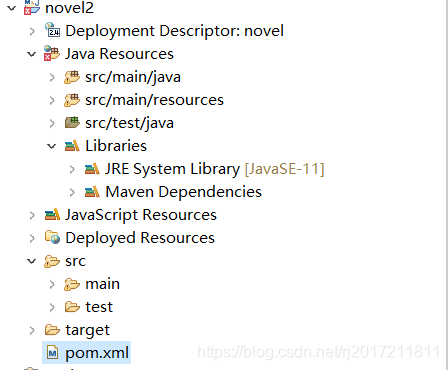Select the 'Deployed Resources' label
Screen dimensions: 448x370
(x=140, y=238)
